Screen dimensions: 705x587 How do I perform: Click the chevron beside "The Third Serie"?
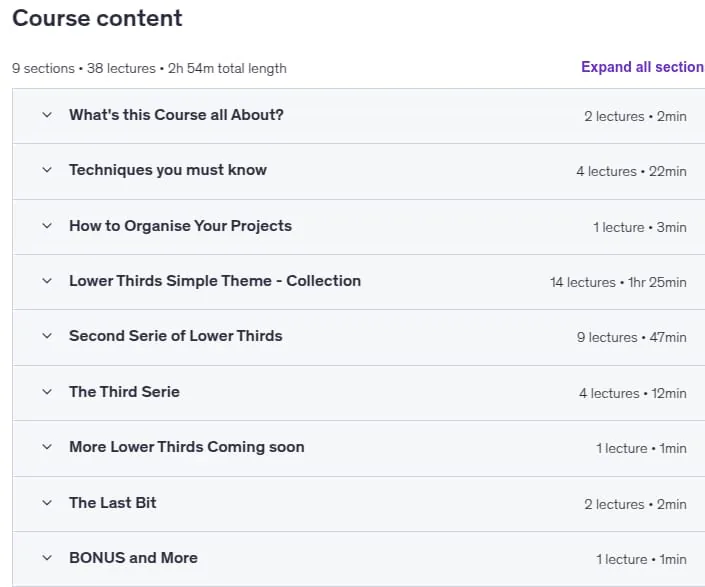point(47,392)
